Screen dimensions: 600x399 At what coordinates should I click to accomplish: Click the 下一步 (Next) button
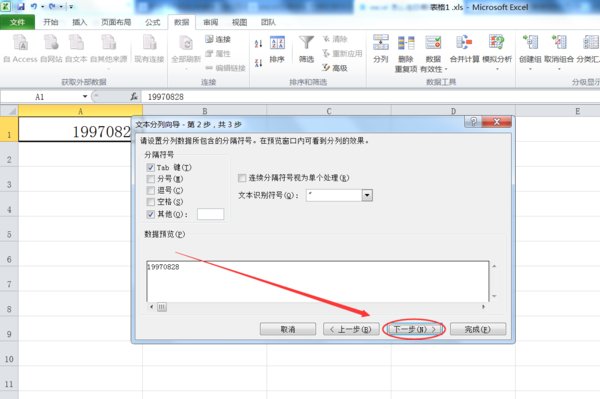click(x=414, y=329)
